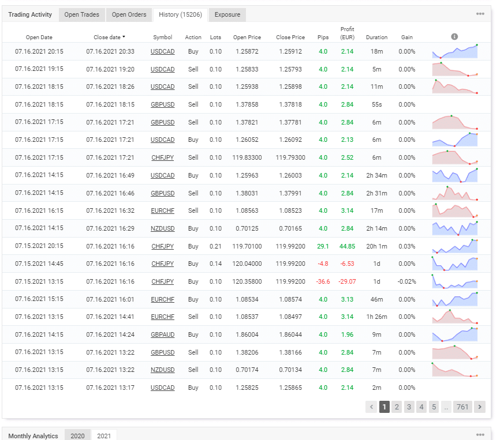Select the History (15206) tab
This screenshot has width=504, height=440.
pyautogui.click(x=180, y=14)
